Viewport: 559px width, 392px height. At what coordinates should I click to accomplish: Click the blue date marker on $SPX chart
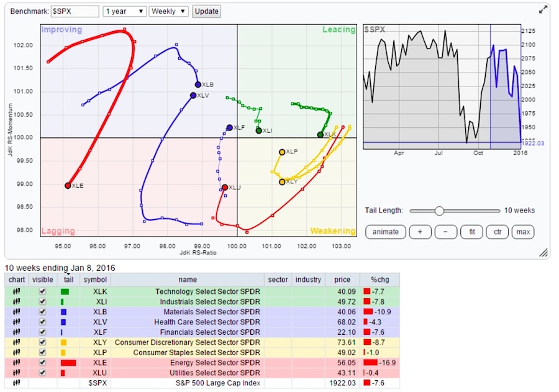click(x=490, y=87)
